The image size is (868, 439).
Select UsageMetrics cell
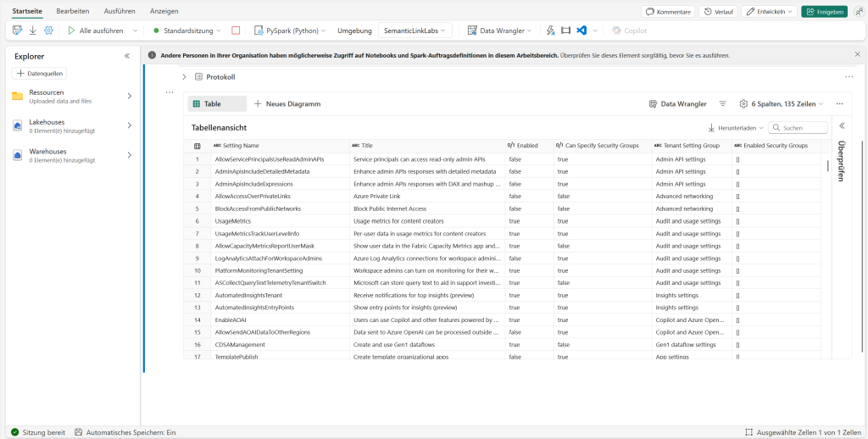coord(278,221)
